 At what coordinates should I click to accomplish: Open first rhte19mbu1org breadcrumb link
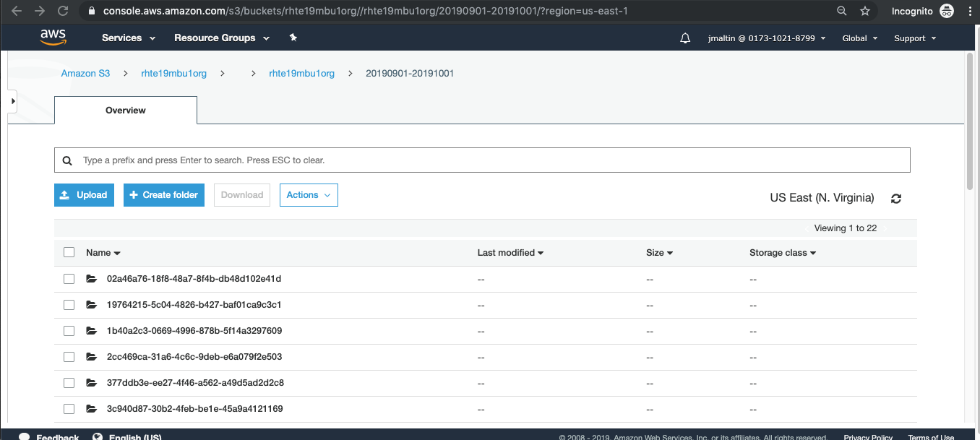[x=174, y=74]
